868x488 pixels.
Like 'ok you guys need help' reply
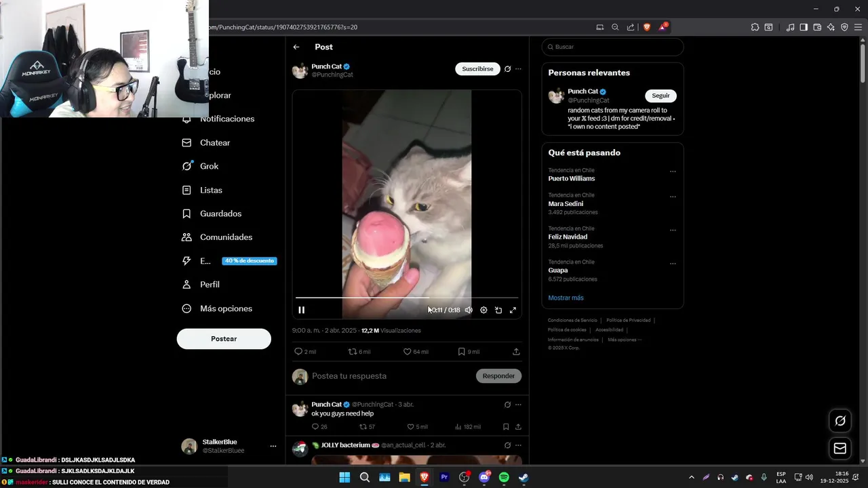[x=410, y=427]
